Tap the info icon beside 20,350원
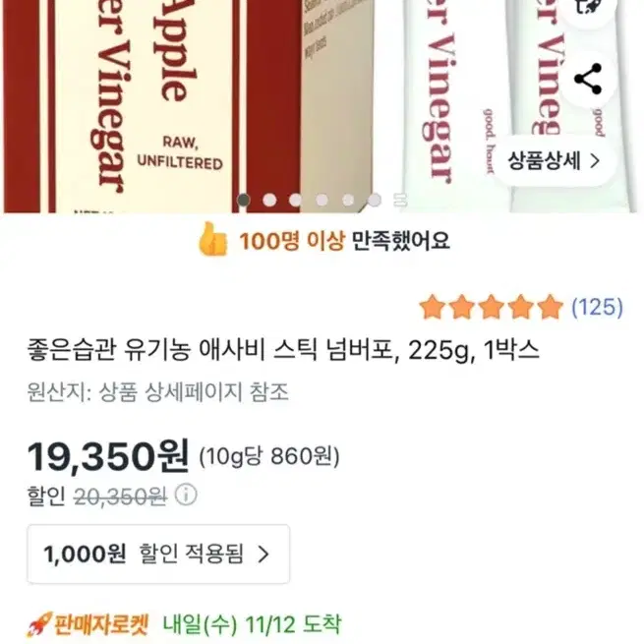This screenshot has width=644, height=644. pos(186,495)
